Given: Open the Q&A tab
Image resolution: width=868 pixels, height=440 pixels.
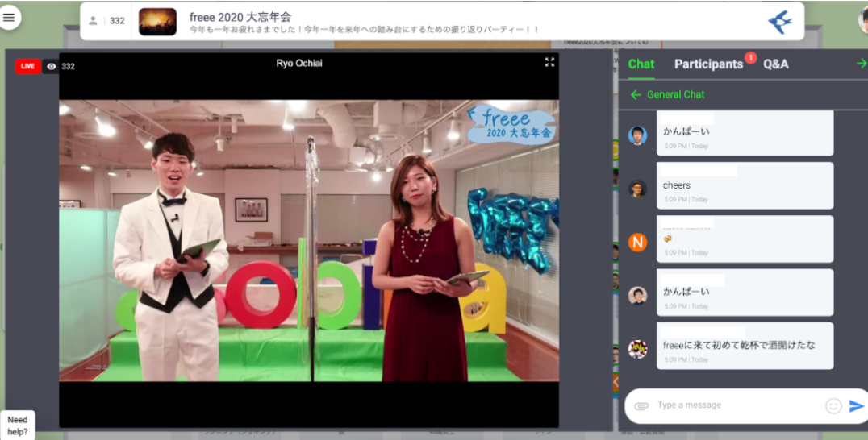Looking at the screenshot, I should pyautogui.click(x=775, y=64).
